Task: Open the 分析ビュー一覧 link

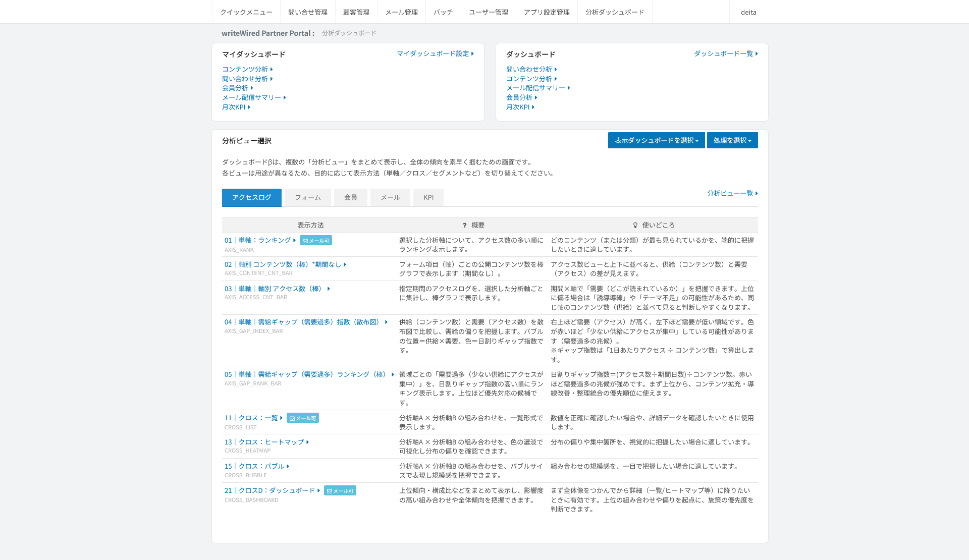Action: pyautogui.click(x=732, y=193)
